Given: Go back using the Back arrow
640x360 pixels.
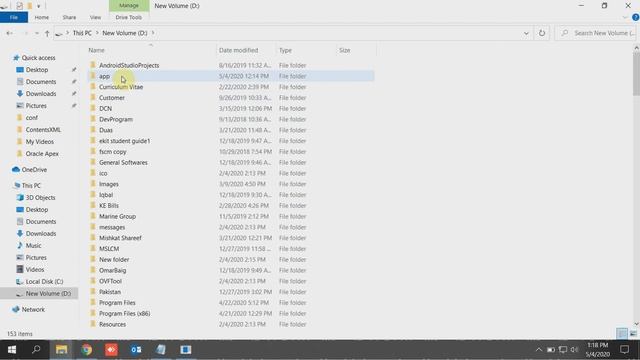Looking at the screenshot, I should pyautogui.click(x=9, y=33).
